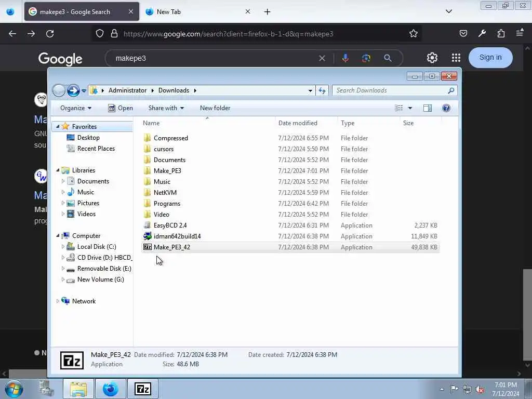Click the refresh button beside the address bar

322,90
